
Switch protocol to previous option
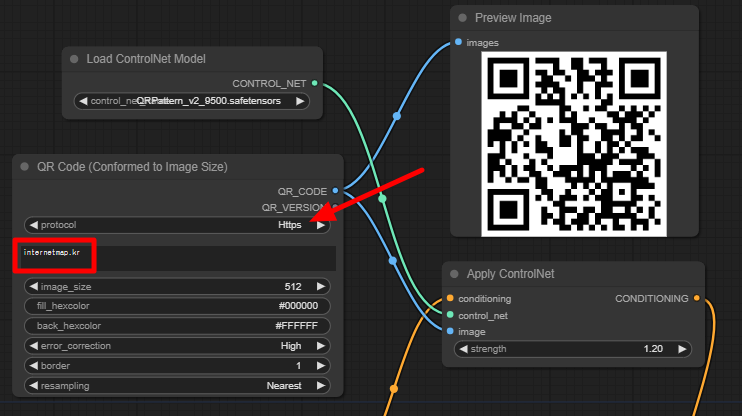[33, 225]
